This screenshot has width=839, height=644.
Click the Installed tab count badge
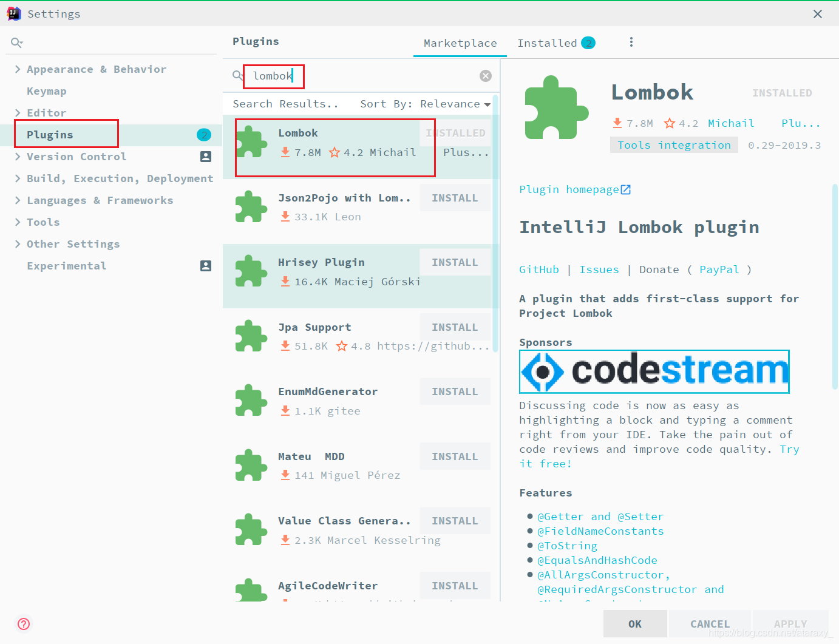(x=588, y=43)
